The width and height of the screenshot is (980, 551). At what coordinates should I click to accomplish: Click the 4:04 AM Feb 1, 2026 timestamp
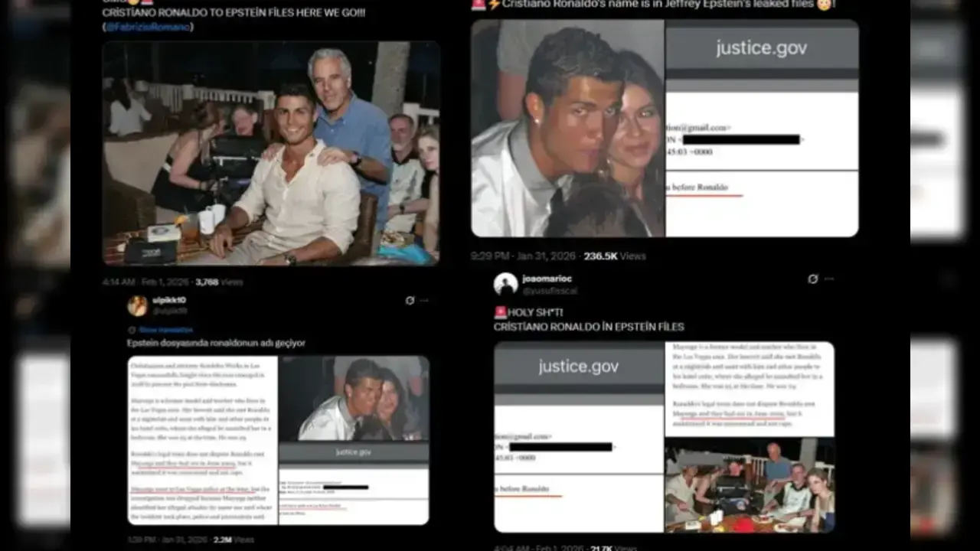(x=540, y=547)
